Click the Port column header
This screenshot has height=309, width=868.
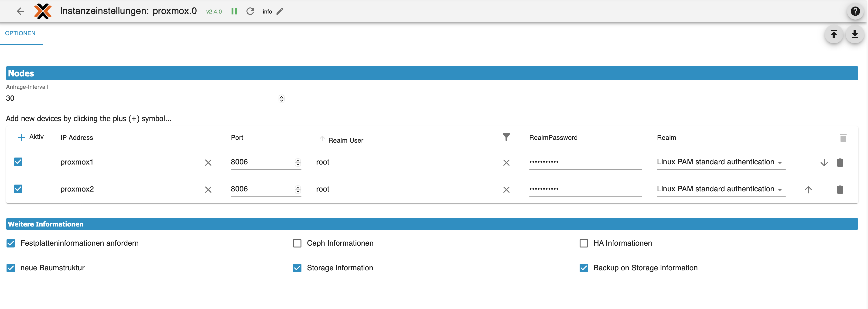tap(237, 137)
